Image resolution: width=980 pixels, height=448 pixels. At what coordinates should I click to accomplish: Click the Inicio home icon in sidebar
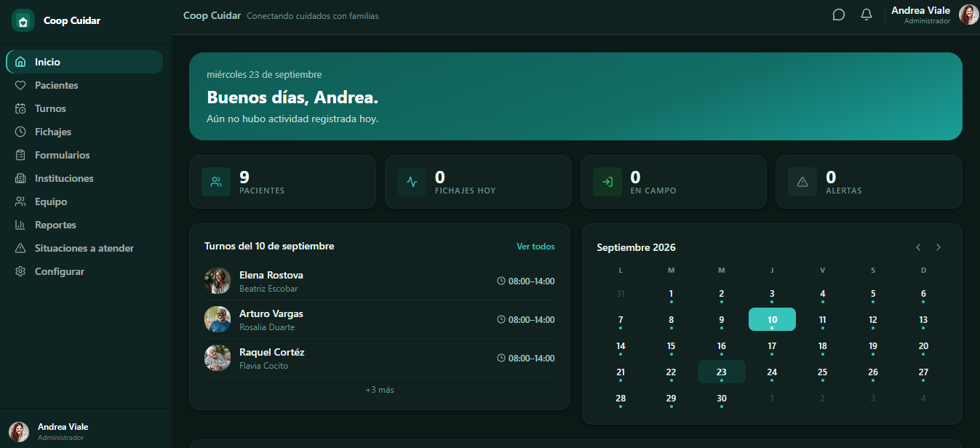[x=20, y=62]
